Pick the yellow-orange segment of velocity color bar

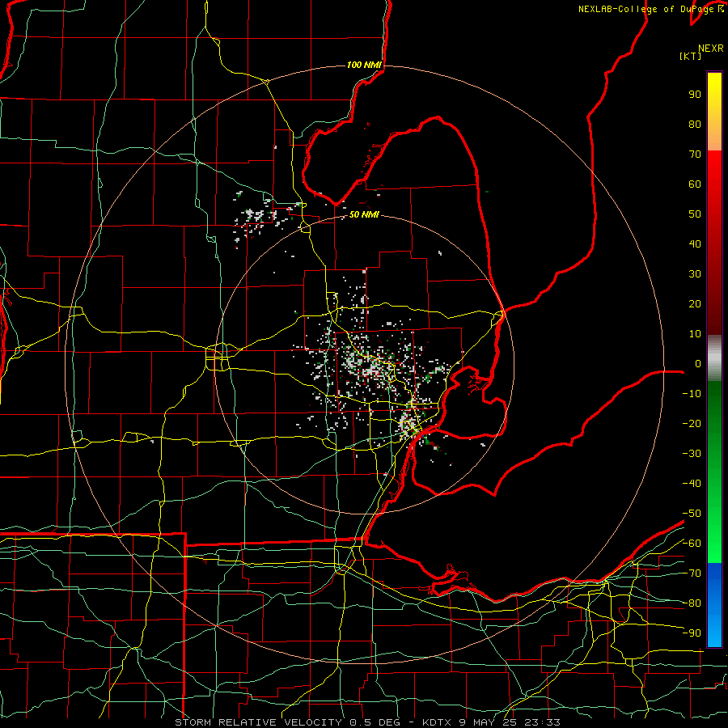pyautogui.click(x=714, y=112)
